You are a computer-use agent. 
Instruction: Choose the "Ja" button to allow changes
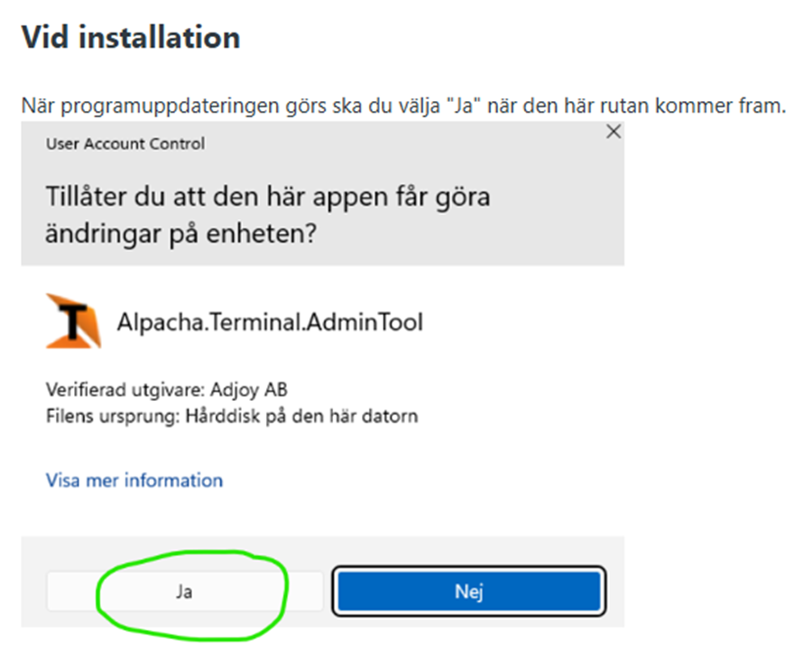(184, 591)
